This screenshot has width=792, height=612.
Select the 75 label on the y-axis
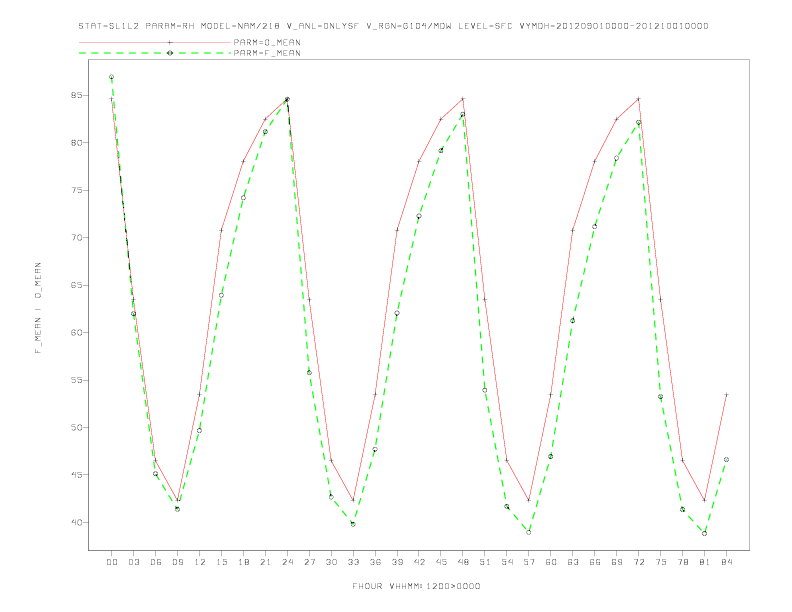pos(76,190)
